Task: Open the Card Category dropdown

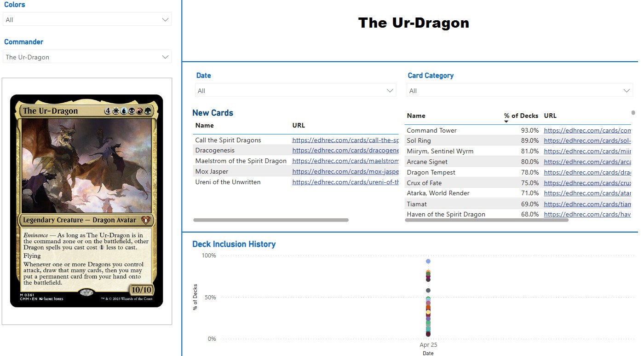Action: [x=519, y=91]
